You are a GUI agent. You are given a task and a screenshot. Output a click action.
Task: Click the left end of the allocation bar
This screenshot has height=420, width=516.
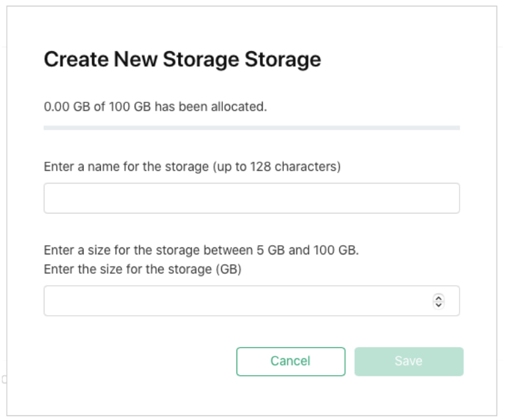47,128
